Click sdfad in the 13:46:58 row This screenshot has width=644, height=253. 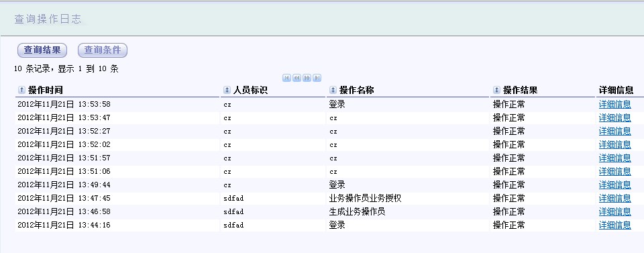pos(233,212)
